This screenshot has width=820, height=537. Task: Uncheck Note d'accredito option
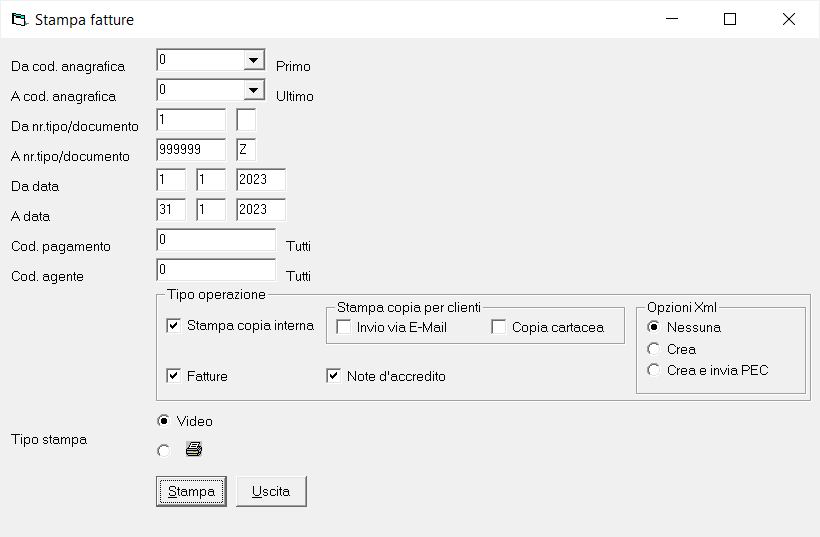pyautogui.click(x=333, y=376)
